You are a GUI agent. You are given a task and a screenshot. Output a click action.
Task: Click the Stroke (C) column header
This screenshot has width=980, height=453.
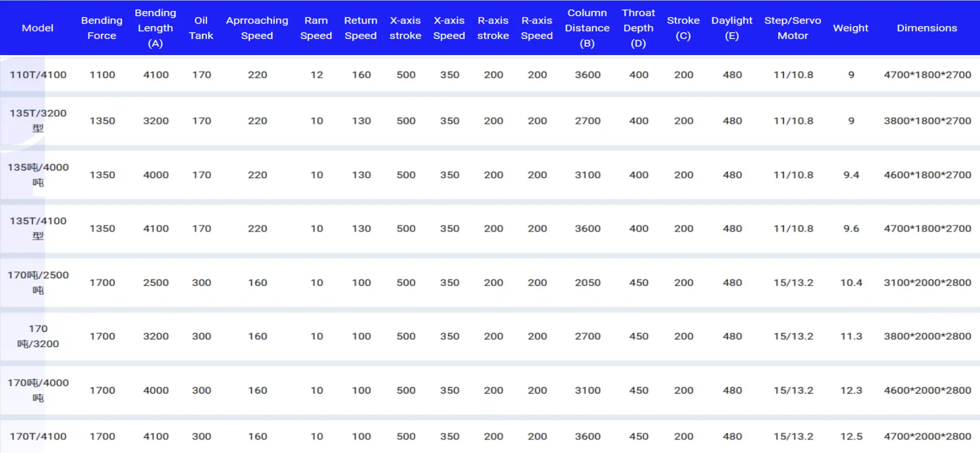(x=684, y=28)
